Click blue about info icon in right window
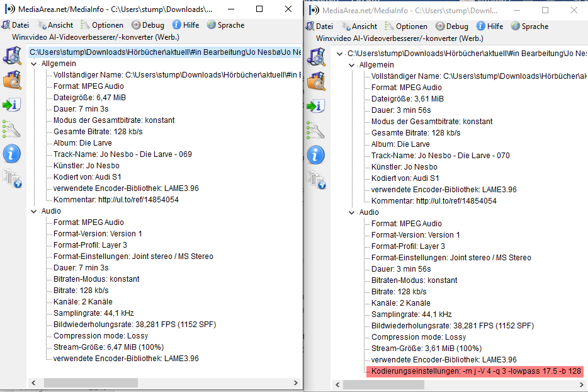The width and height of the screenshot is (588, 392). click(x=316, y=155)
